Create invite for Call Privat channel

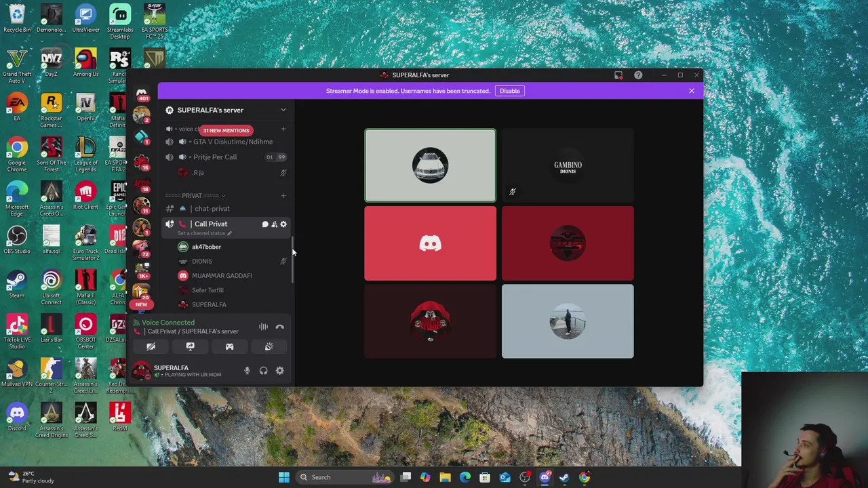point(274,224)
